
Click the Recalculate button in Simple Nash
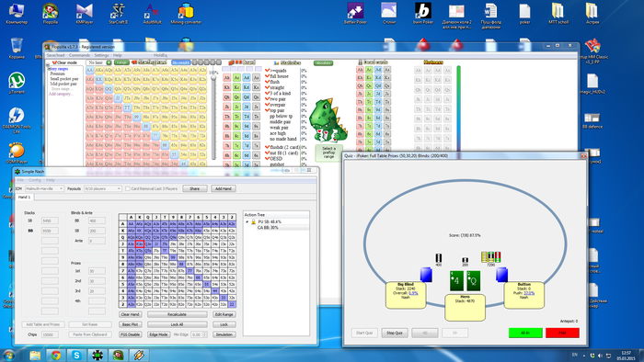coord(177,314)
